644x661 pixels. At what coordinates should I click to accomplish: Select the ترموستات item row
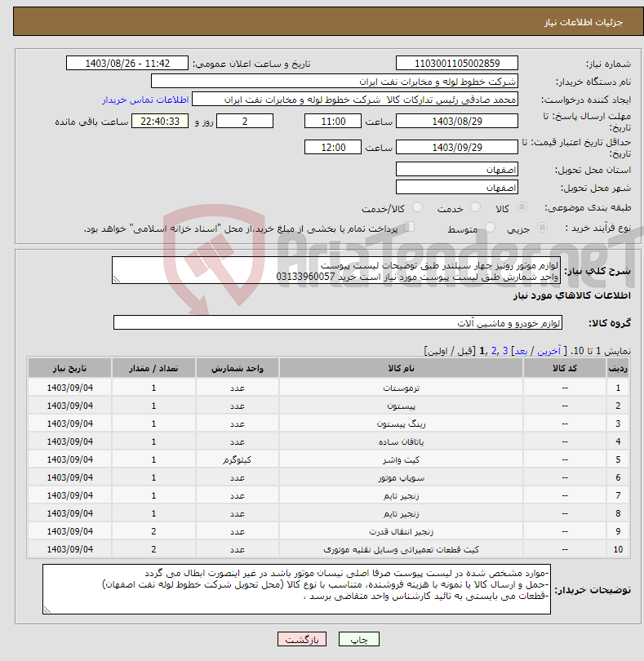click(329, 388)
